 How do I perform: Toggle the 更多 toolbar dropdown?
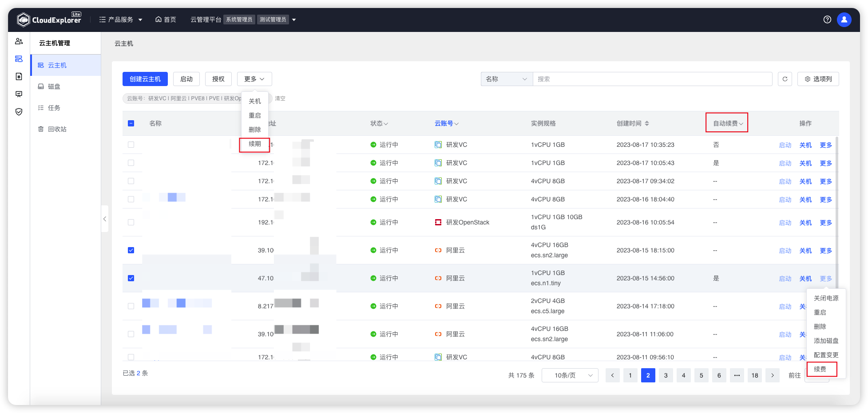point(254,79)
